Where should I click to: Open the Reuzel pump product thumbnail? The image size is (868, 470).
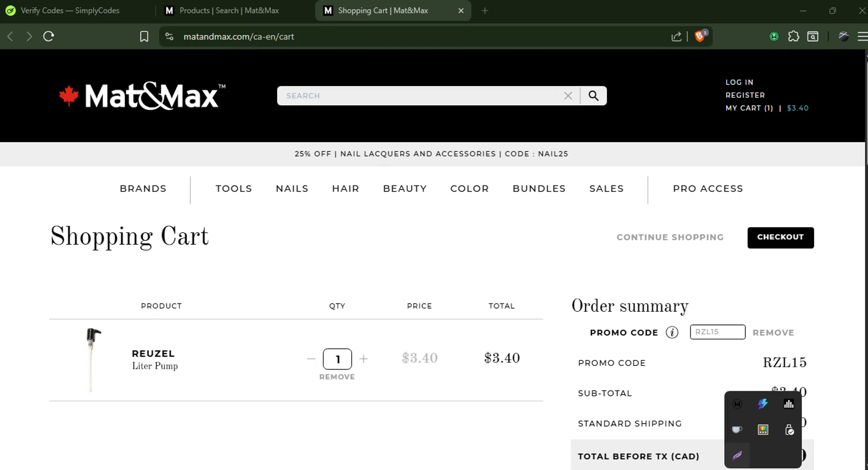(91, 360)
